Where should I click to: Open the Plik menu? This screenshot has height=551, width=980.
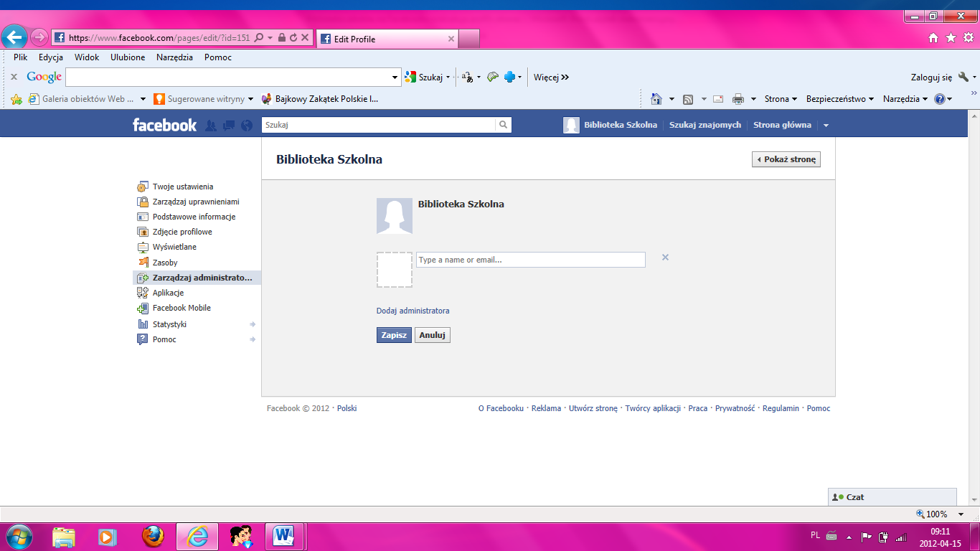click(x=20, y=57)
